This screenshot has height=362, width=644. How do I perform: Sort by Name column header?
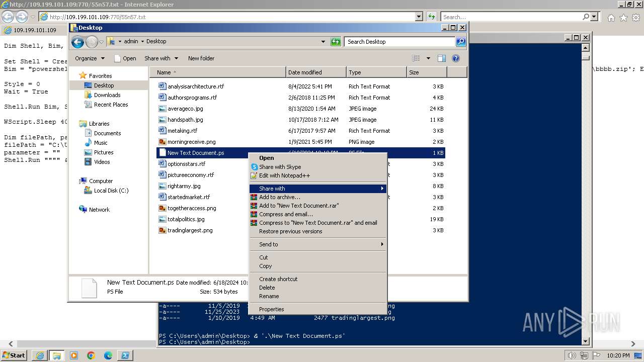point(217,72)
